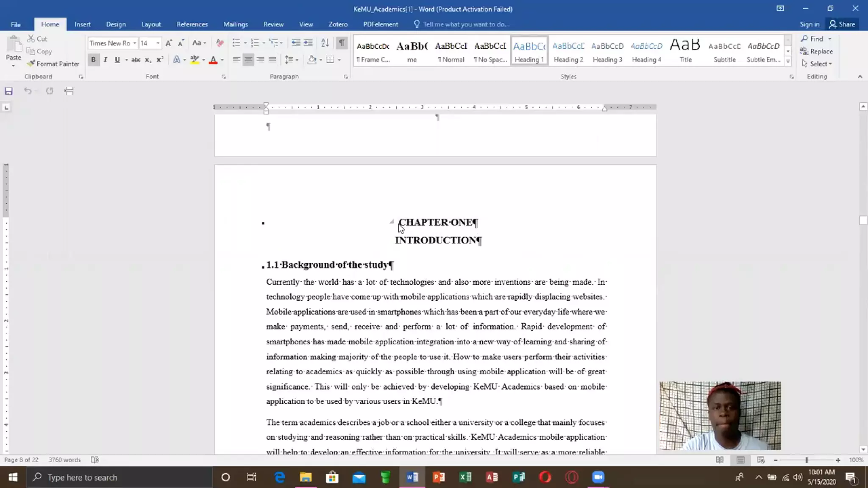Undo last action in quick access toolbar
This screenshot has width=868, height=488.
28,91
